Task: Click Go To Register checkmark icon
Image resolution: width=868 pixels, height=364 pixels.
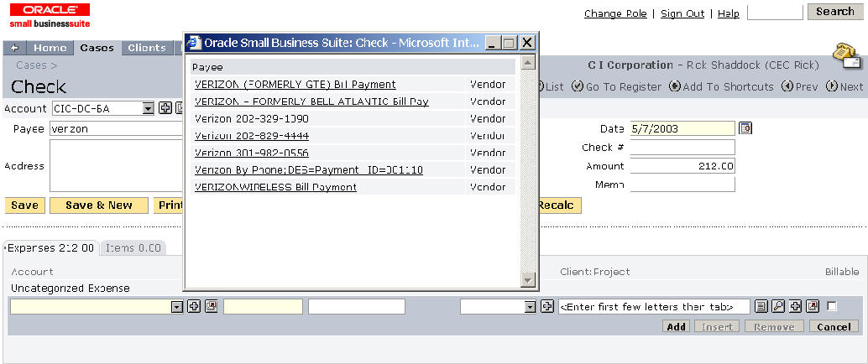Action: coord(578,86)
